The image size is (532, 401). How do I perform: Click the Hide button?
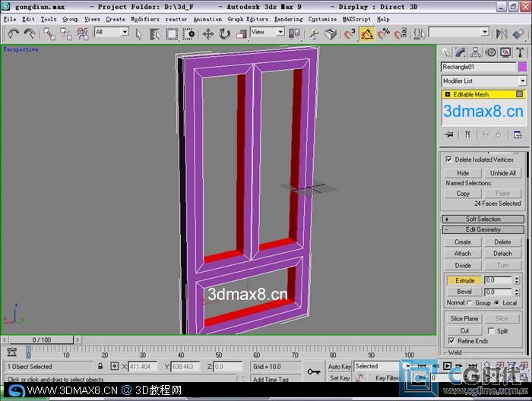[463, 173]
